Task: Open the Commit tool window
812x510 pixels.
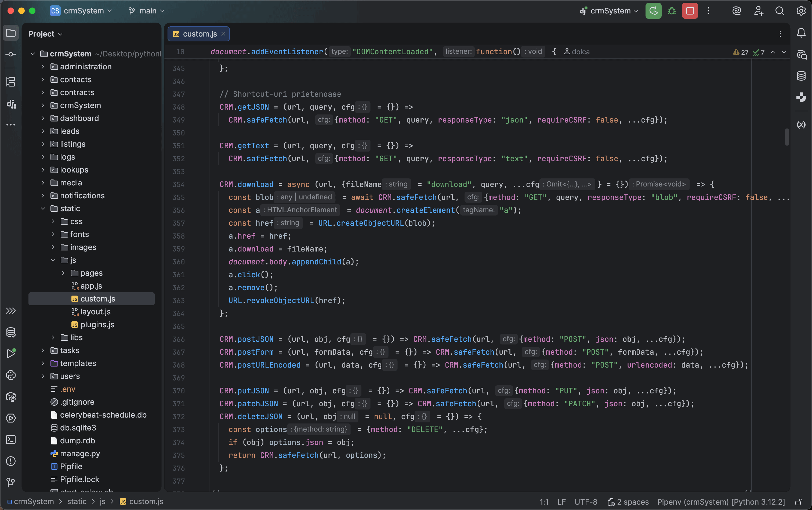Action: pyautogui.click(x=11, y=54)
